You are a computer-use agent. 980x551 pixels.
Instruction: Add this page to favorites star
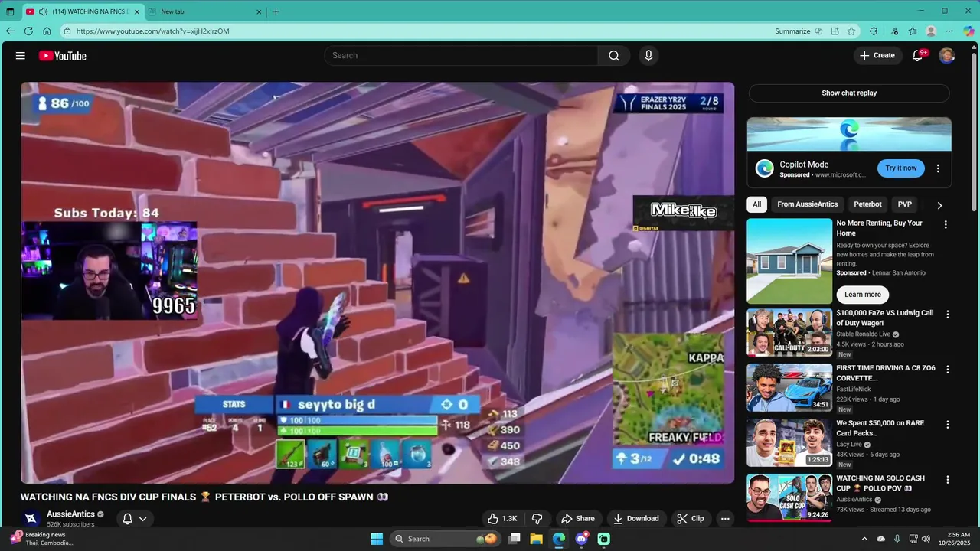851,31
